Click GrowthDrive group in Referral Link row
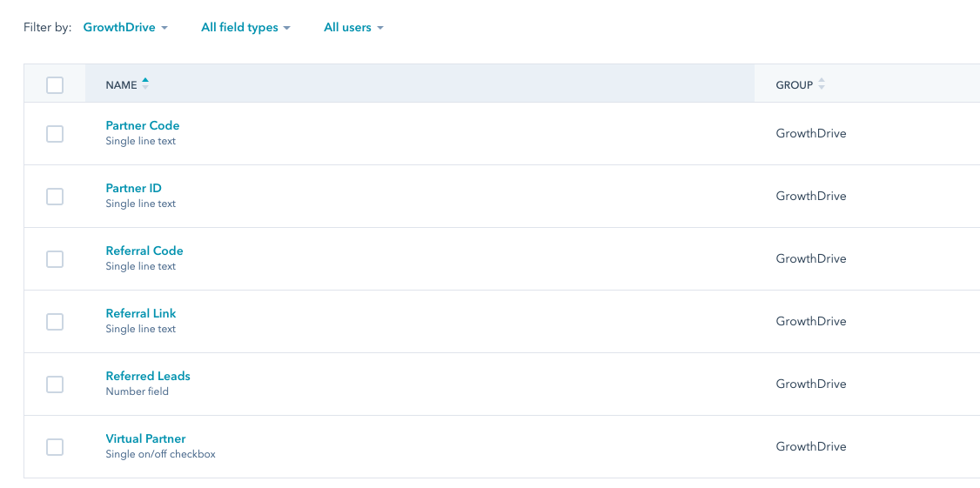Screen dimensions: 980x488 811,321
